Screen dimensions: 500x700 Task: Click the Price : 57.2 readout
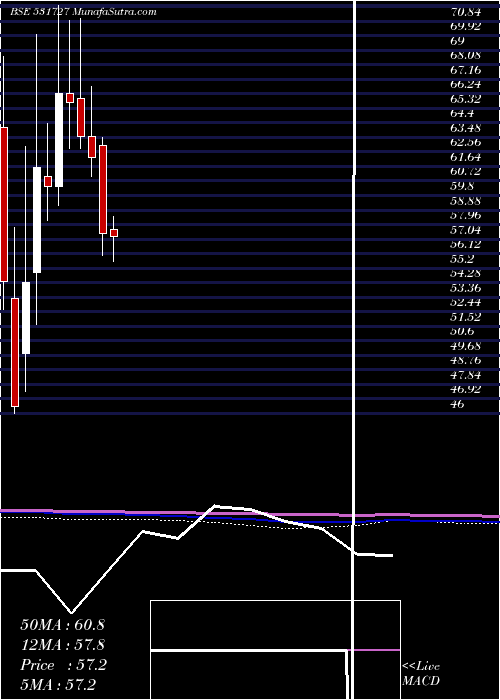(x=63, y=665)
